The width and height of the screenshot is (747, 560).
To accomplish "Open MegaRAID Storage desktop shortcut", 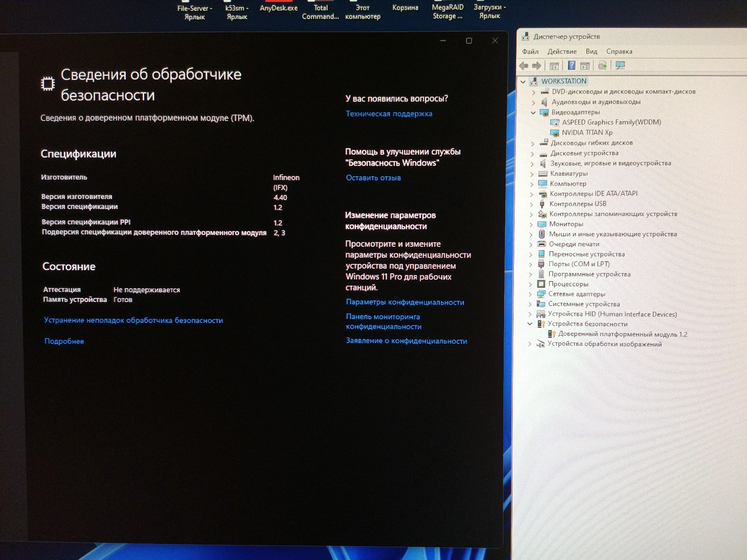I will click(x=447, y=11).
